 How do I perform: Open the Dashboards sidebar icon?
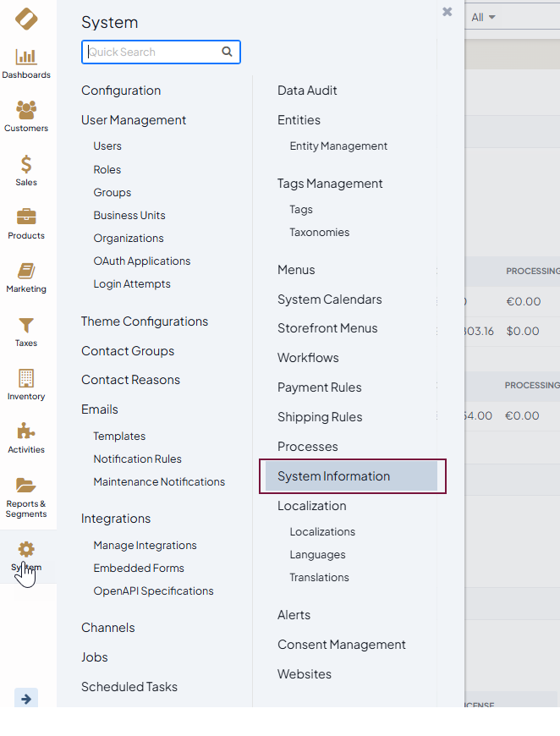click(26, 57)
